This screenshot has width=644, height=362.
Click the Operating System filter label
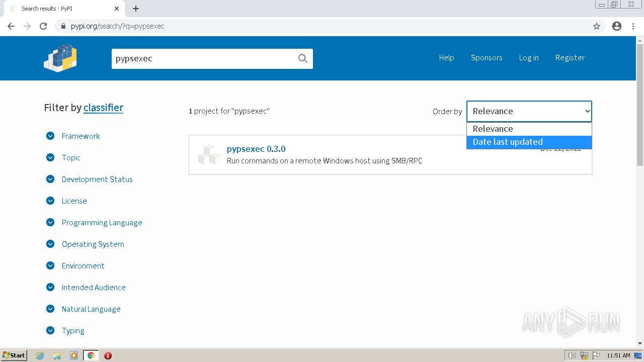pos(93,244)
